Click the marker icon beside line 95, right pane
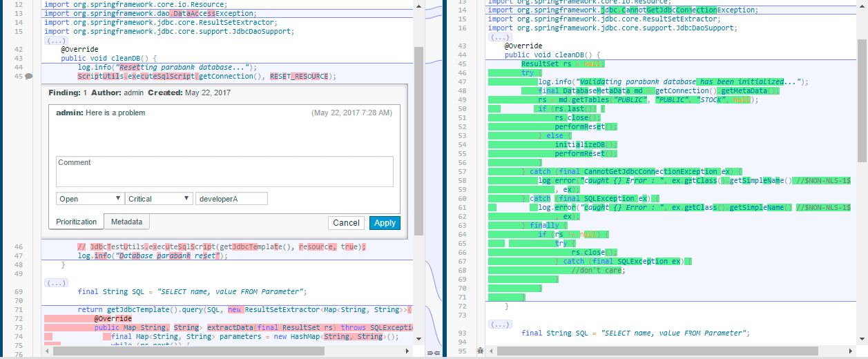This screenshot has width=868, height=359. click(479, 351)
